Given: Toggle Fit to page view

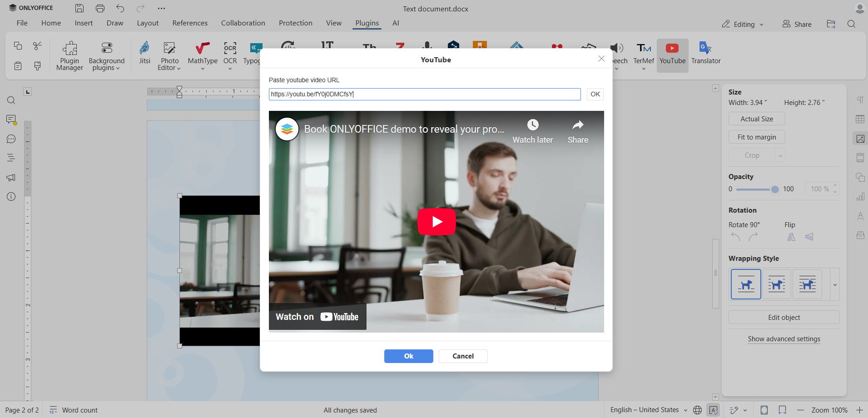Looking at the screenshot, I should tap(764, 410).
